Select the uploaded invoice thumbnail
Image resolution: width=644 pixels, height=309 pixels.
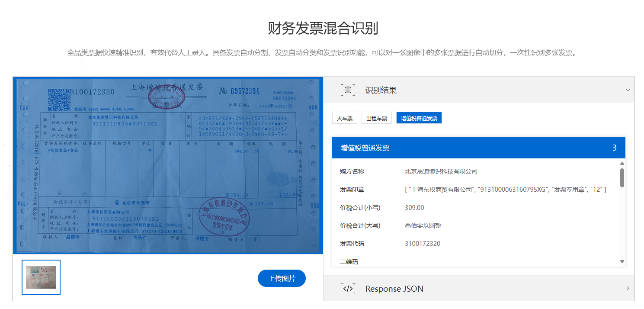(41, 277)
